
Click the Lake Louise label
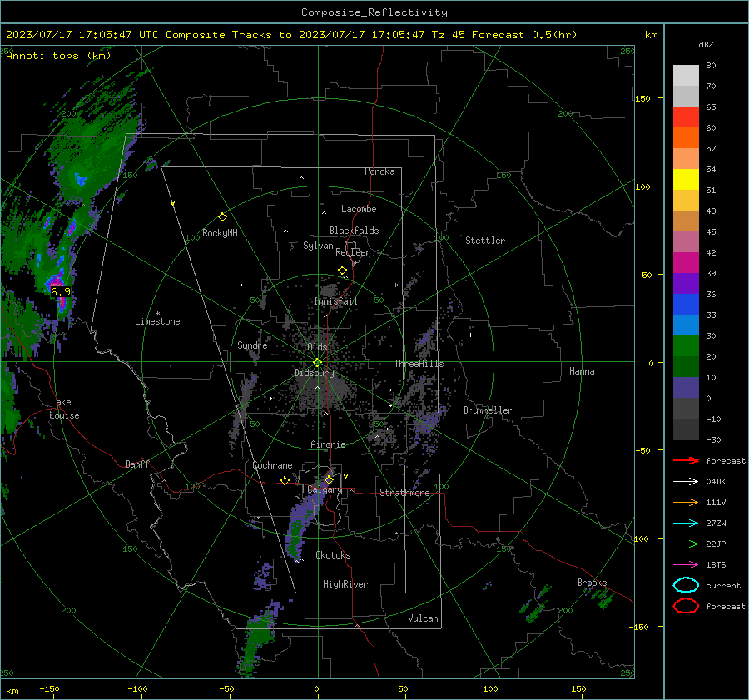click(64, 409)
